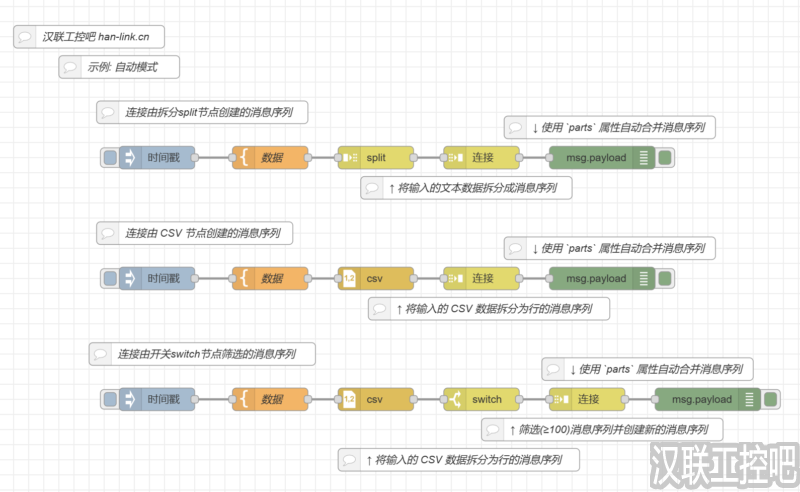Toggle debug output of the middle msg.payload node
800x492 pixels.
[x=665, y=278]
